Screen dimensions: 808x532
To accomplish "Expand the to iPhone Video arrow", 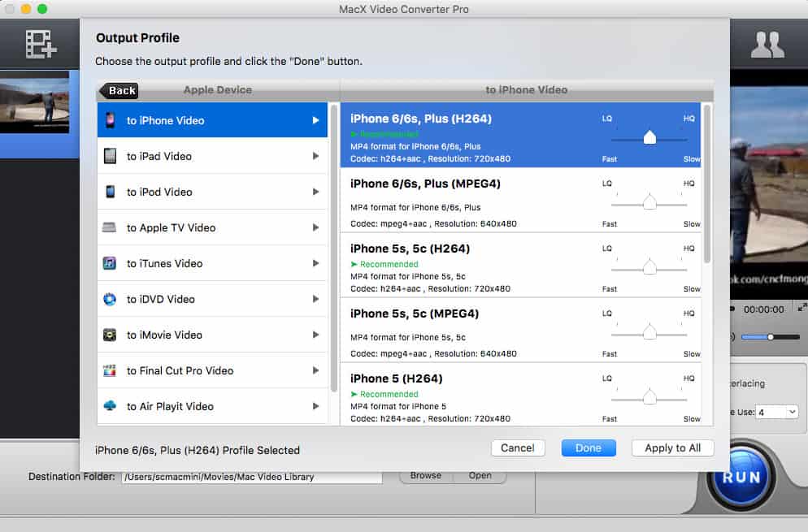I will tap(315, 120).
